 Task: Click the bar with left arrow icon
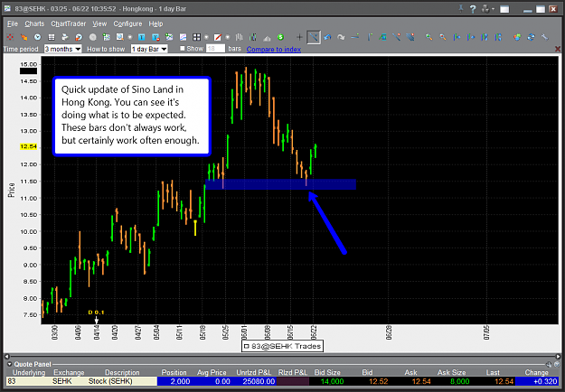457,37
